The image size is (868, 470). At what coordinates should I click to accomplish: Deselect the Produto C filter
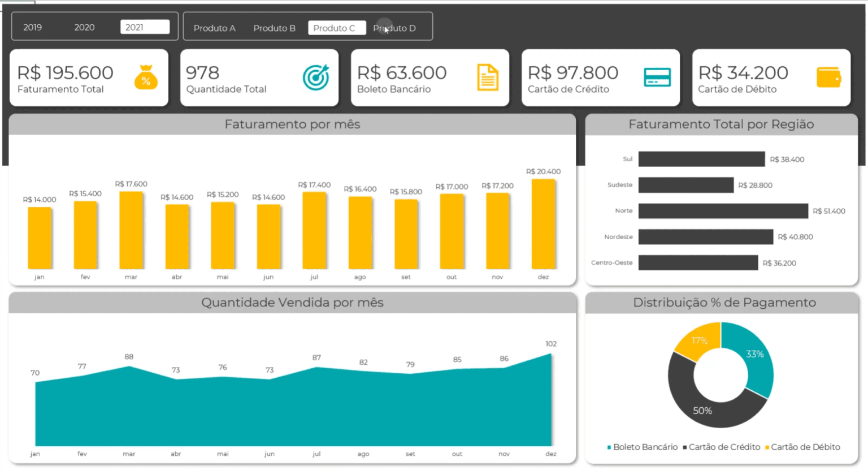click(x=337, y=28)
